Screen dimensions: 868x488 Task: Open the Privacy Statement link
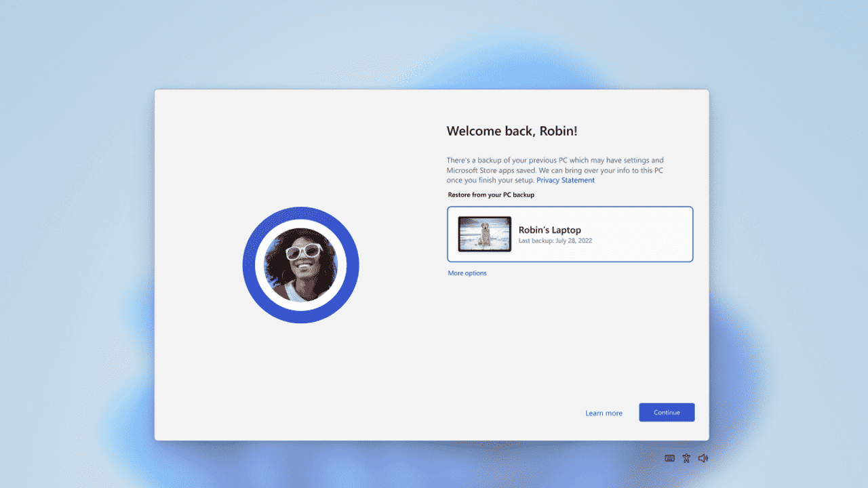(x=565, y=180)
